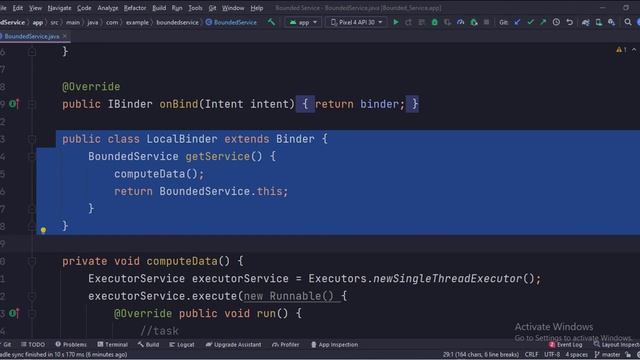Click Attach Debugger to Android Process icon
Viewport: 640px width, 360px height.
tap(474, 22)
